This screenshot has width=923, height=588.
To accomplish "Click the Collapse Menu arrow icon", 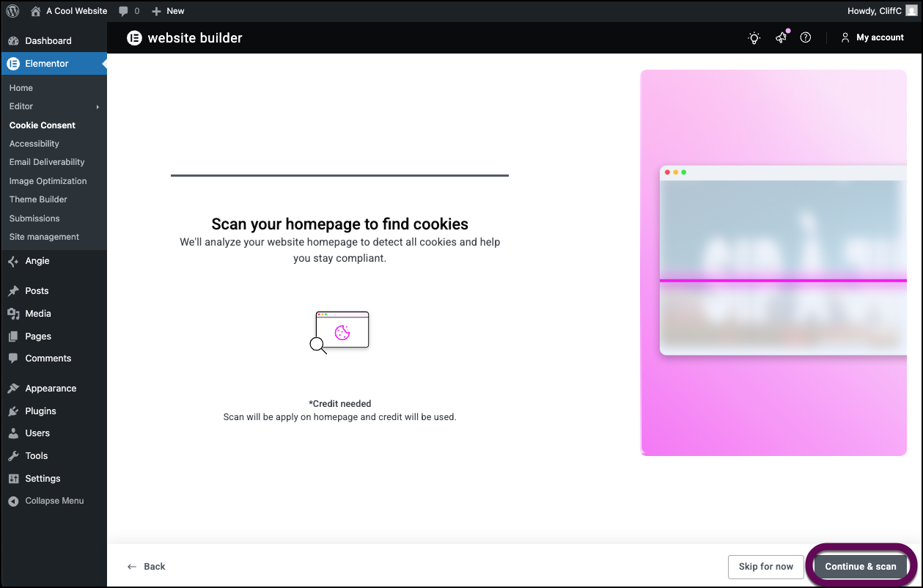I will tap(13, 501).
